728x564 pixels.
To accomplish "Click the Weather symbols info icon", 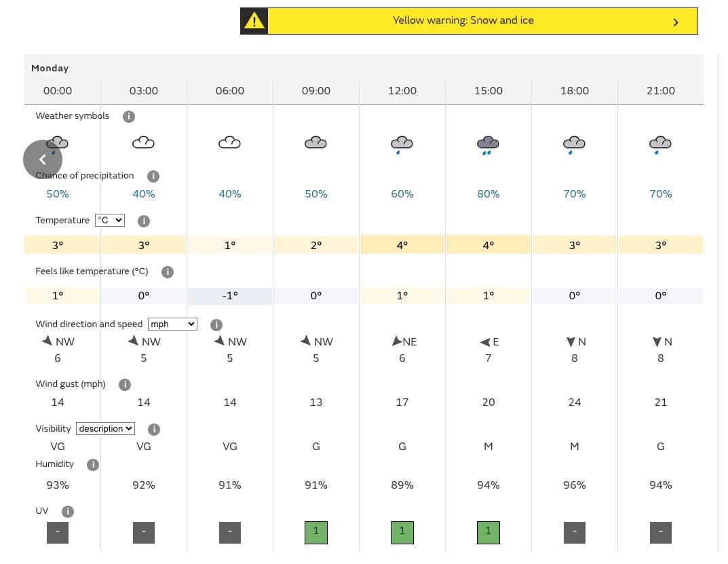I will point(129,117).
